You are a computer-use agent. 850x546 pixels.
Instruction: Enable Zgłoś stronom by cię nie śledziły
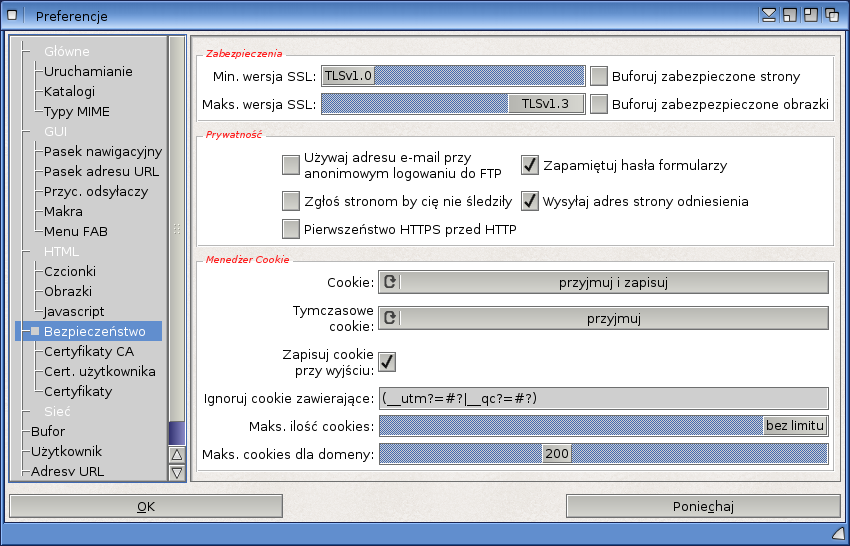291,201
